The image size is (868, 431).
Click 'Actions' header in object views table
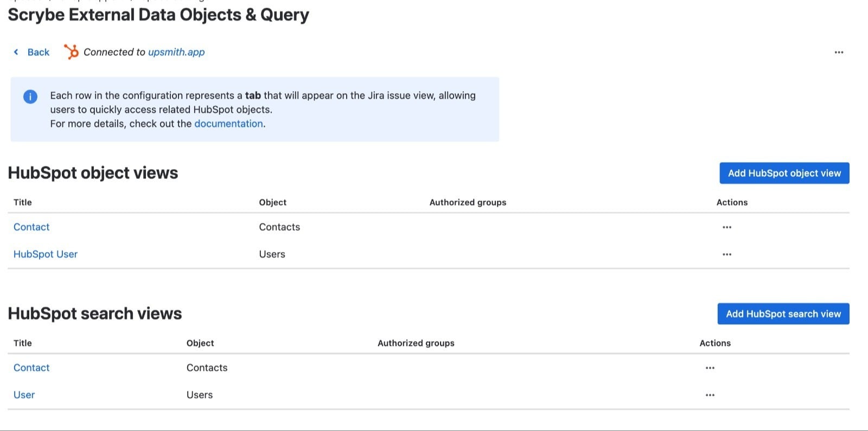(732, 202)
